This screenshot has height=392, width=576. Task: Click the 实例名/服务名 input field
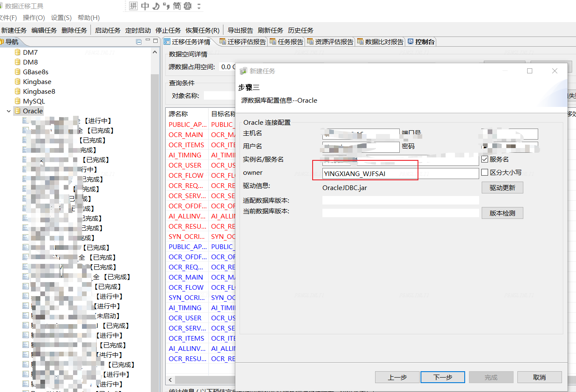coord(401,160)
